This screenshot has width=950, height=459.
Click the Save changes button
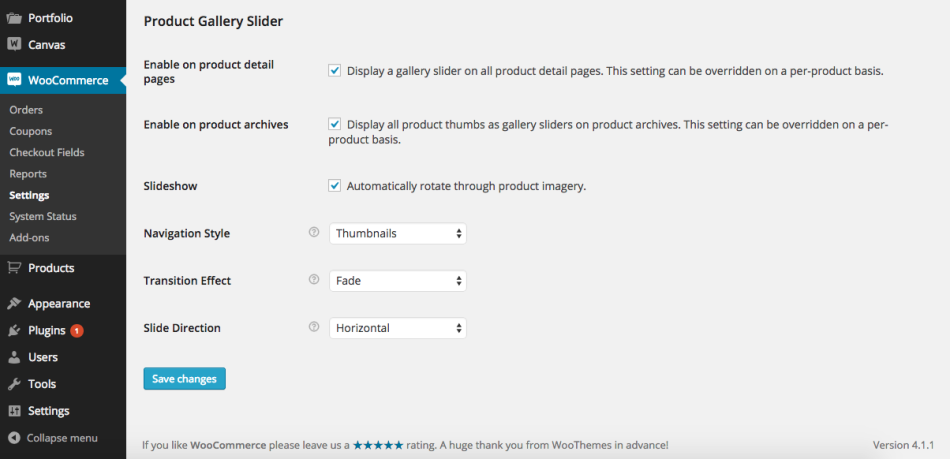coord(185,379)
